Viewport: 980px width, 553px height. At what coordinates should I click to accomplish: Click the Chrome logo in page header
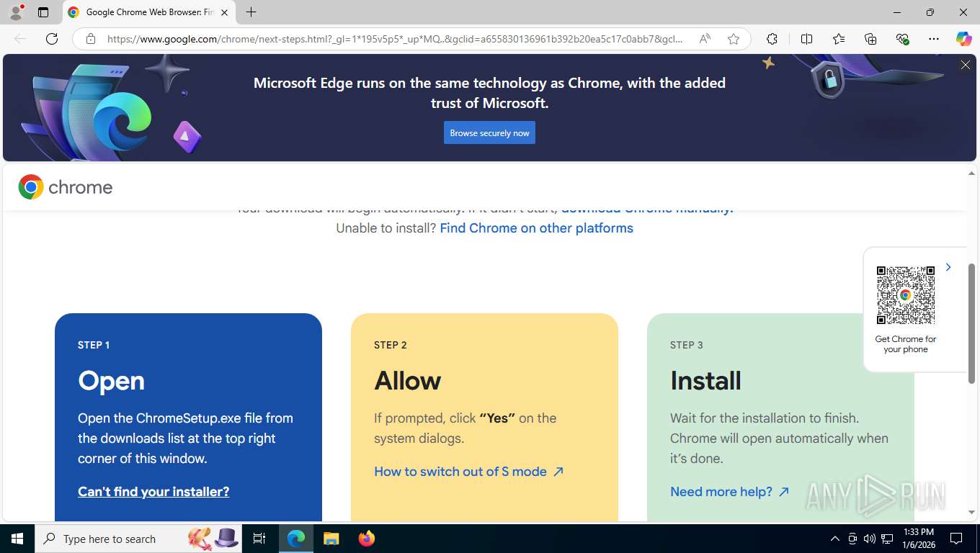[66, 187]
